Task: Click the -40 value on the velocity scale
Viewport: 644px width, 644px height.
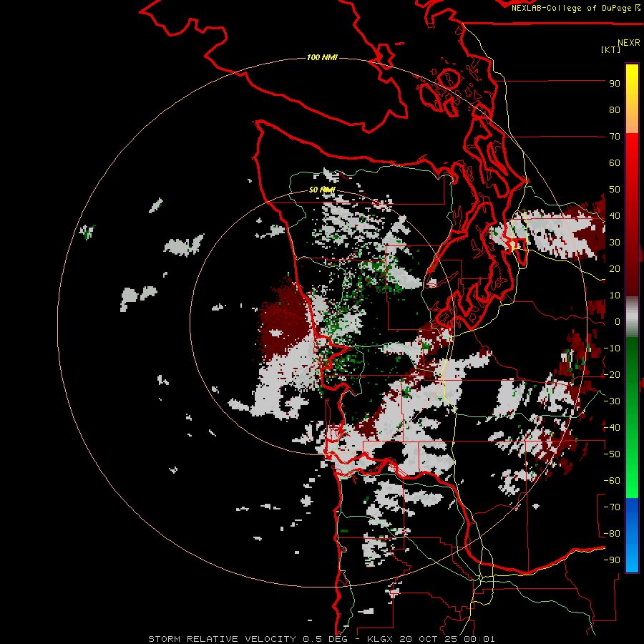Action: coord(612,428)
